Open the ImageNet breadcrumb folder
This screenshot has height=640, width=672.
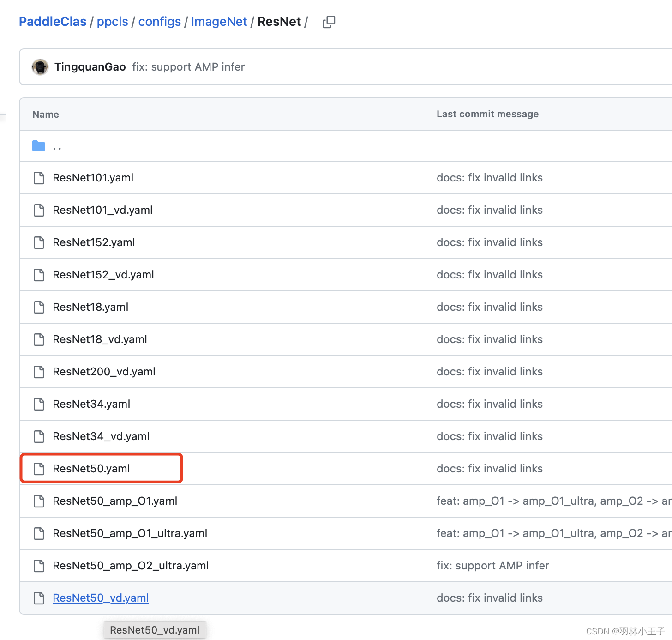[219, 22]
